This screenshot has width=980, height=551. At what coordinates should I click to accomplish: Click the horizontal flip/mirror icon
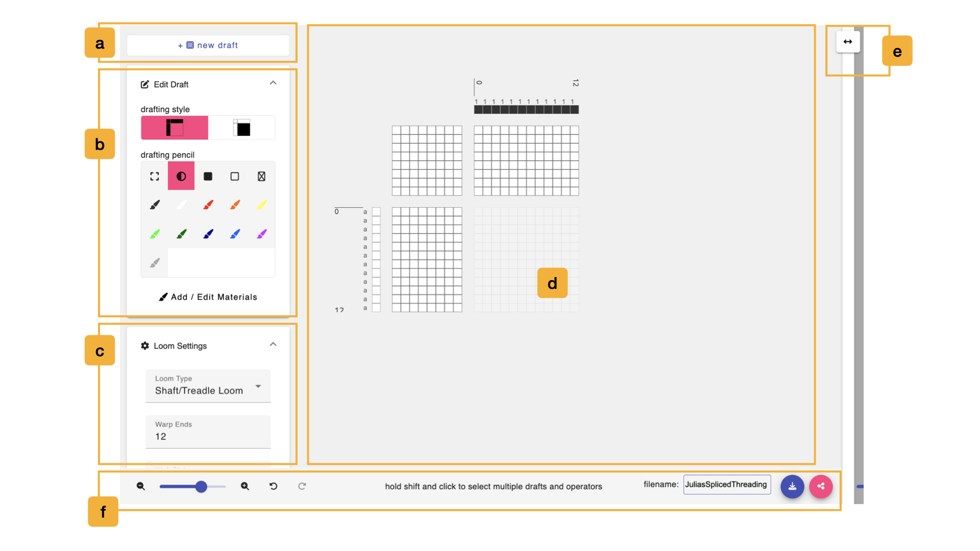846,42
